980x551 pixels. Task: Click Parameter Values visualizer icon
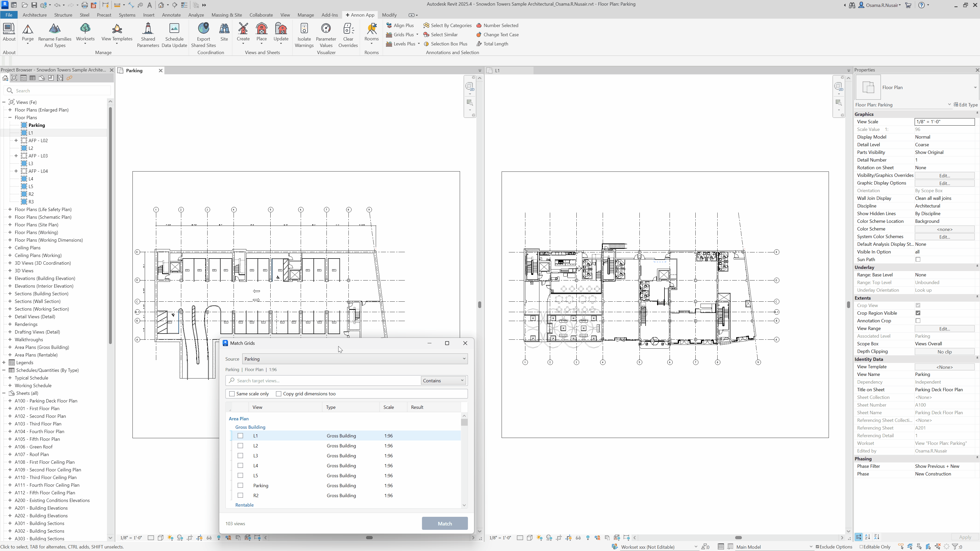click(326, 29)
